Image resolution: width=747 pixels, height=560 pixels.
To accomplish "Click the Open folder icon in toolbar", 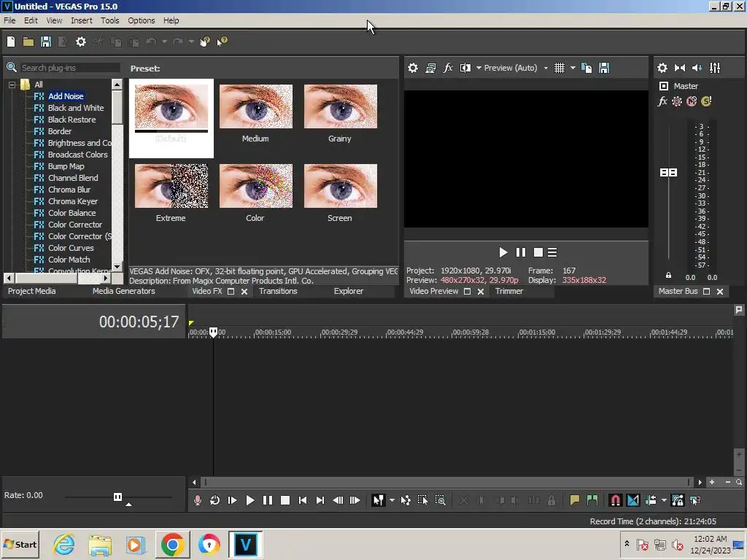I will [x=28, y=42].
